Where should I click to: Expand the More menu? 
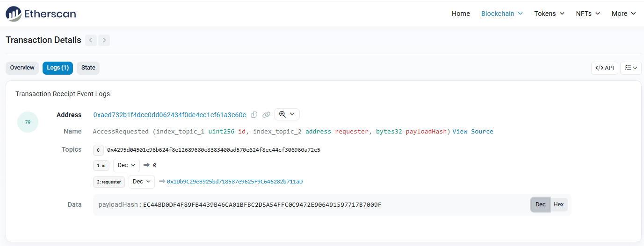[x=624, y=14]
